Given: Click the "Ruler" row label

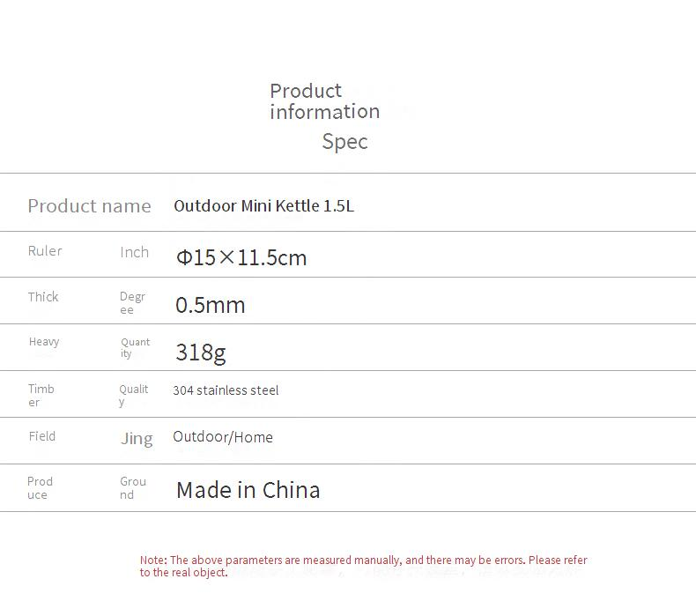Looking at the screenshot, I should (x=45, y=251).
